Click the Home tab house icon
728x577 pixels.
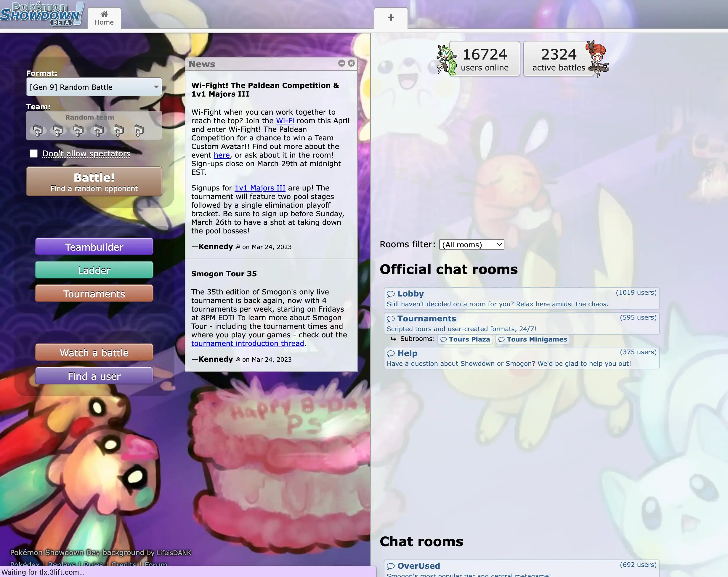coord(104,14)
